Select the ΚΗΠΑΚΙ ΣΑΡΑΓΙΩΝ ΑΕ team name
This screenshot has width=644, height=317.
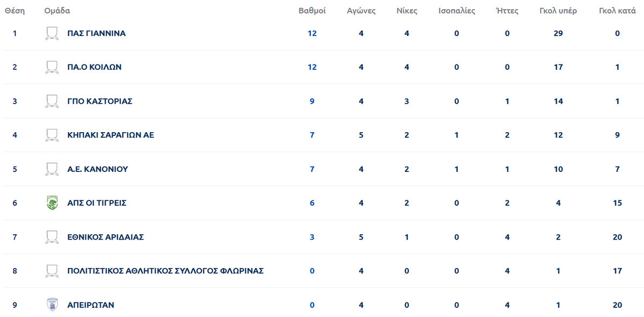(x=111, y=135)
